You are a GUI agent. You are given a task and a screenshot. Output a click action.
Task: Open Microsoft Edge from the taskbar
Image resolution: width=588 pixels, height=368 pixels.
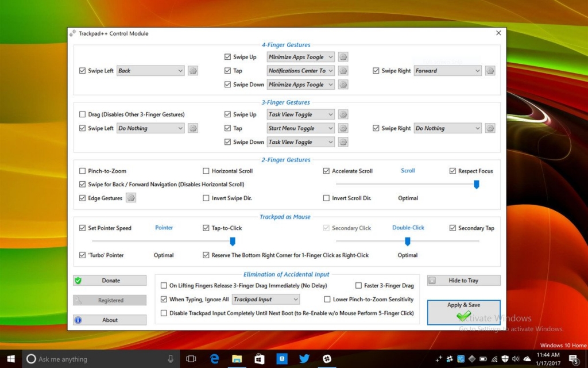click(215, 359)
